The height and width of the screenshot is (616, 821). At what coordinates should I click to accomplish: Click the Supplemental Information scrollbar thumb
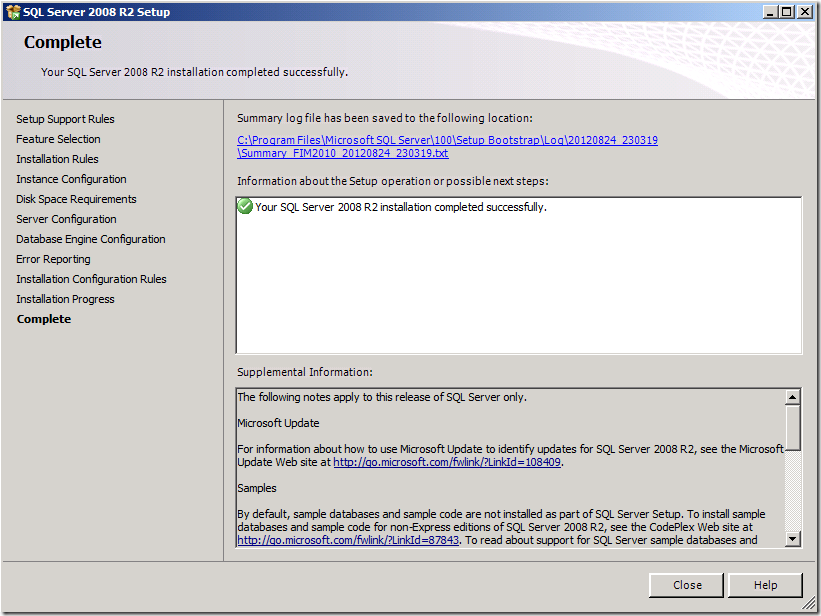pos(792,427)
